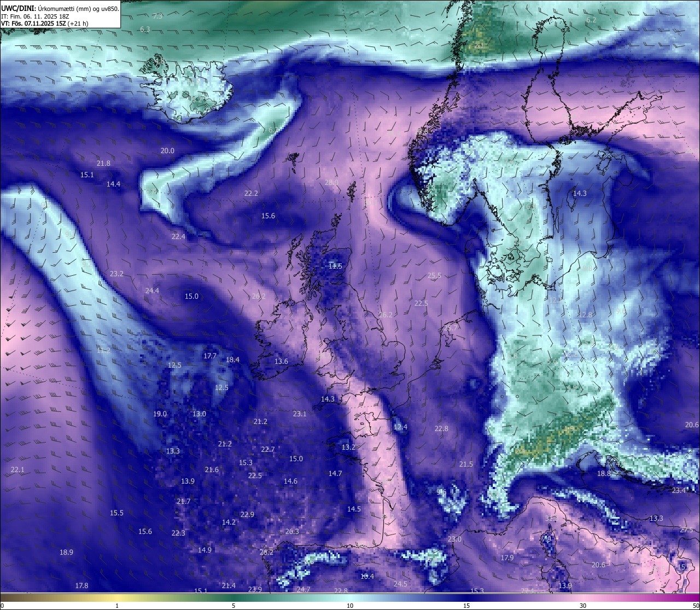Click the 21.8 value label
The image size is (700, 610).
[103, 163]
